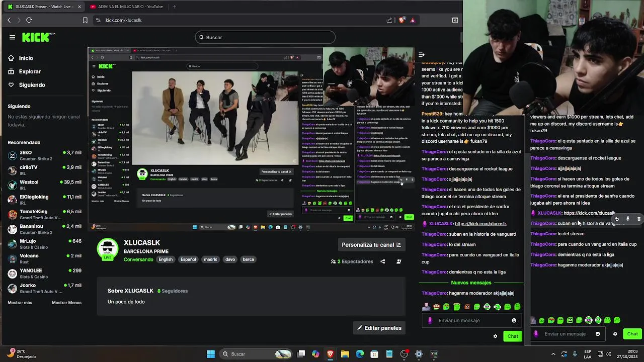Open settings gear in popout chat window
The height and width of the screenshot is (362, 644).
tap(615, 334)
